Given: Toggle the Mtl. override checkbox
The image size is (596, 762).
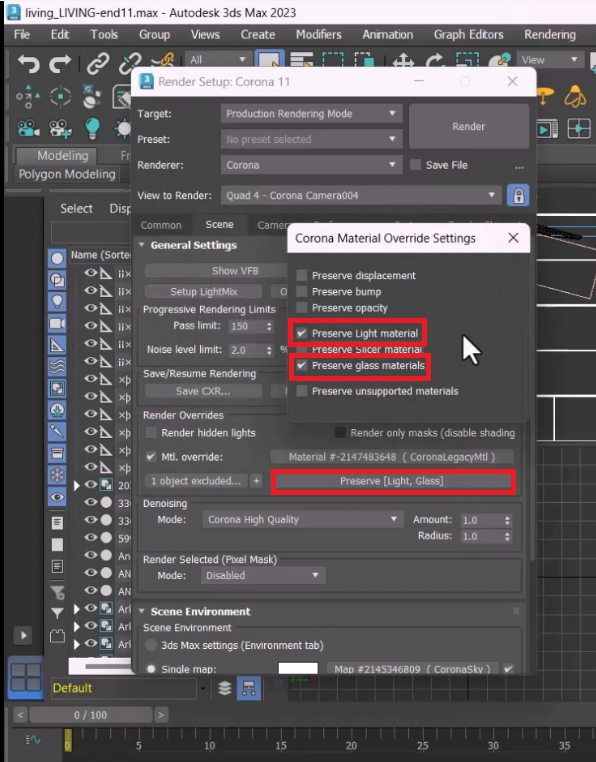Looking at the screenshot, I should 151,457.
